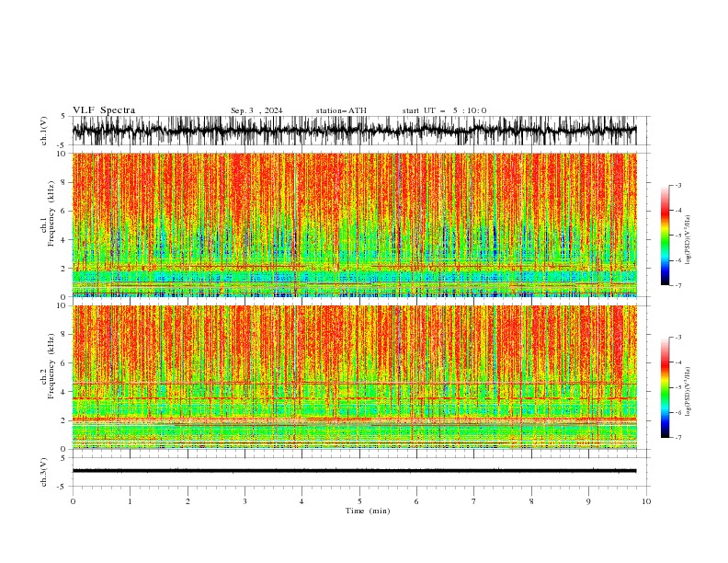
Task: Click the ch.1 waveform plot
Action: [360, 131]
